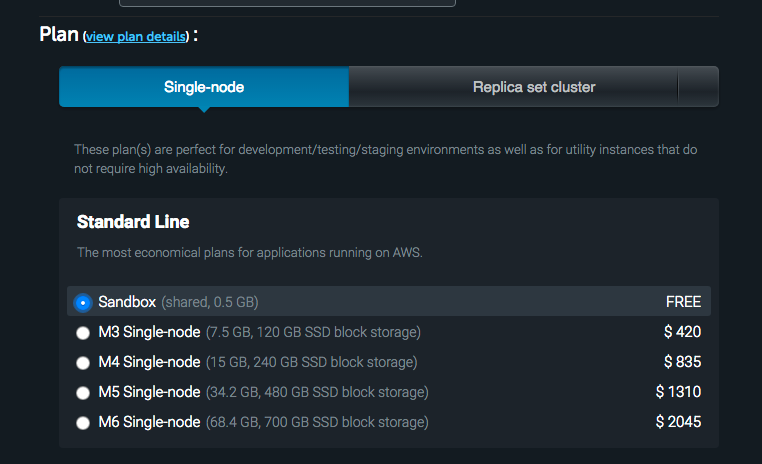Click the M3 Single-node plan label
762x464 pixels.
[x=149, y=332]
